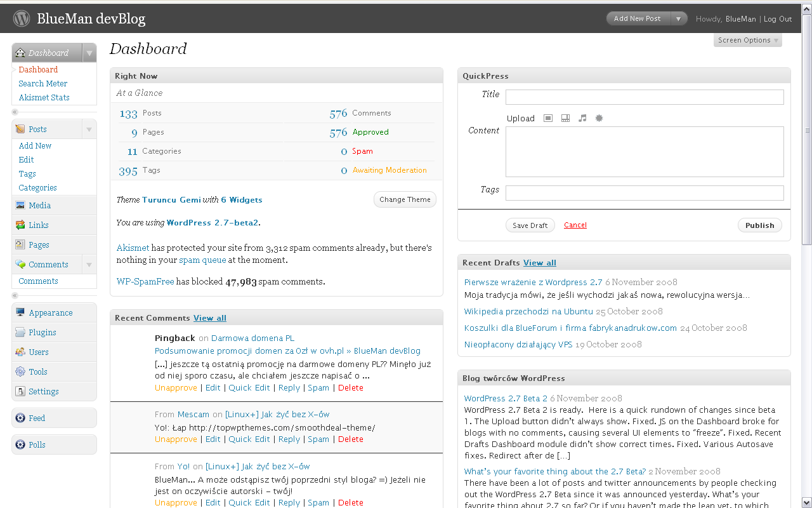812x508 pixels.
Task: Click the Posts pushpin icon
Action: pyautogui.click(x=20, y=129)
